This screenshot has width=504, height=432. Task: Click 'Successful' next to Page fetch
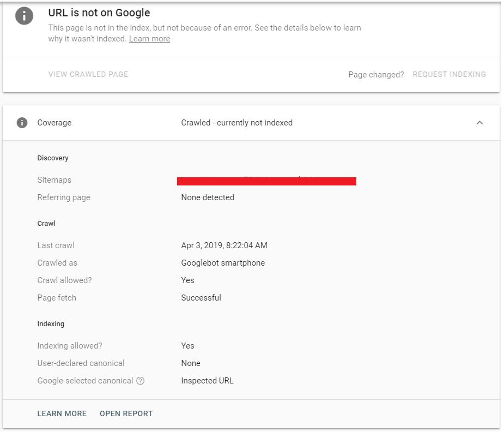point(201,298)
